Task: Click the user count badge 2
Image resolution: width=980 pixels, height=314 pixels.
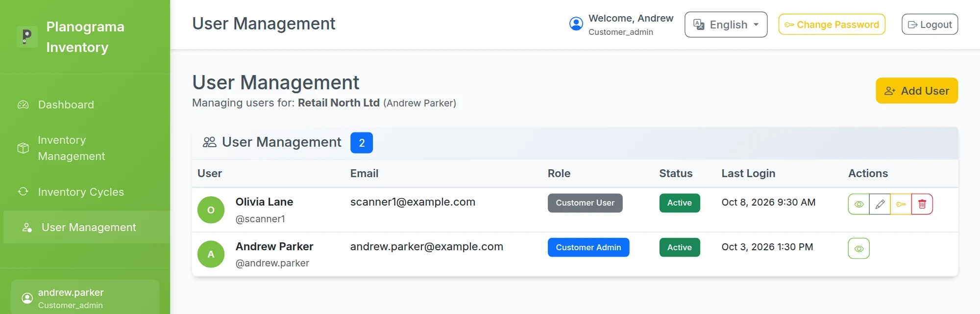Action: pyautogui.click(x=362, y=143)
